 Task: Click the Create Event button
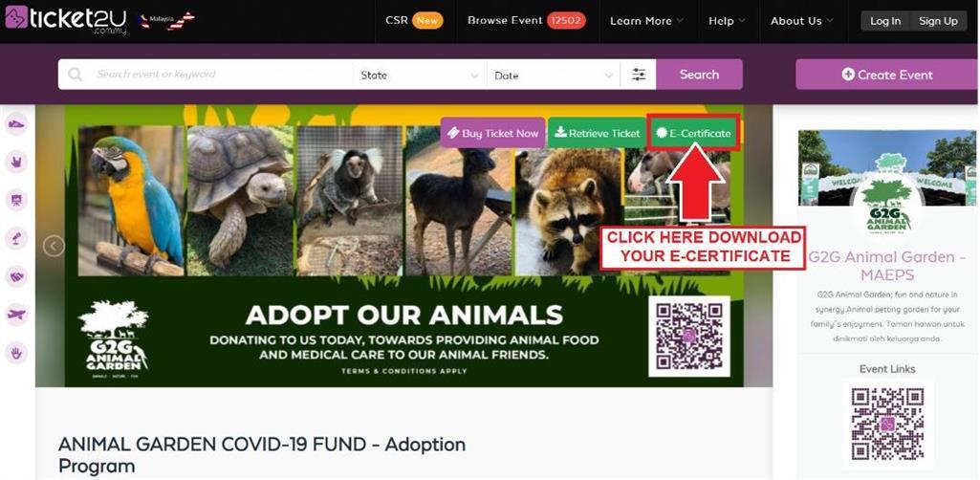point(887,75)
